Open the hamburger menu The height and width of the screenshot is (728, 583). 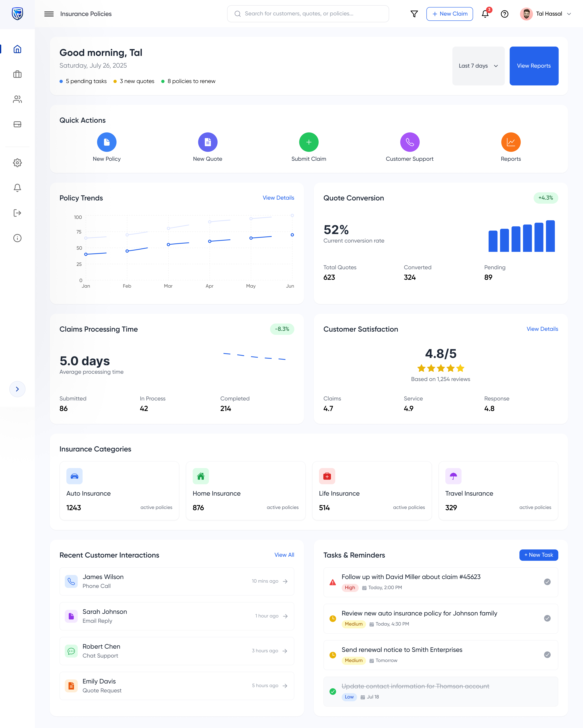click(49, 14)
